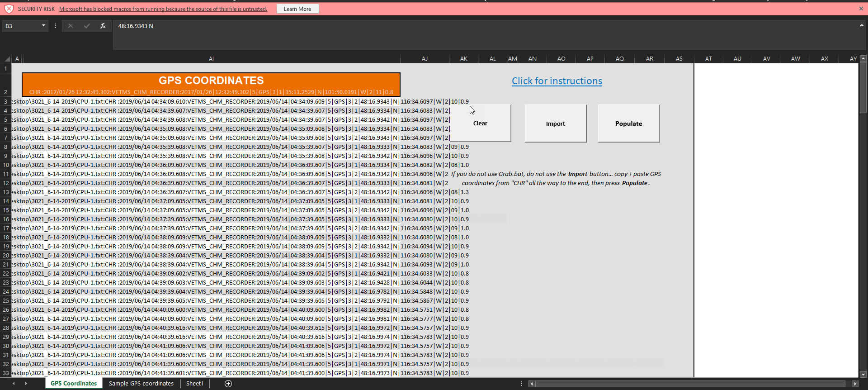The width and height of the screenshot is (868, 390).
Task: Click the formula bar options dots
Action: (x=55, y=26)
